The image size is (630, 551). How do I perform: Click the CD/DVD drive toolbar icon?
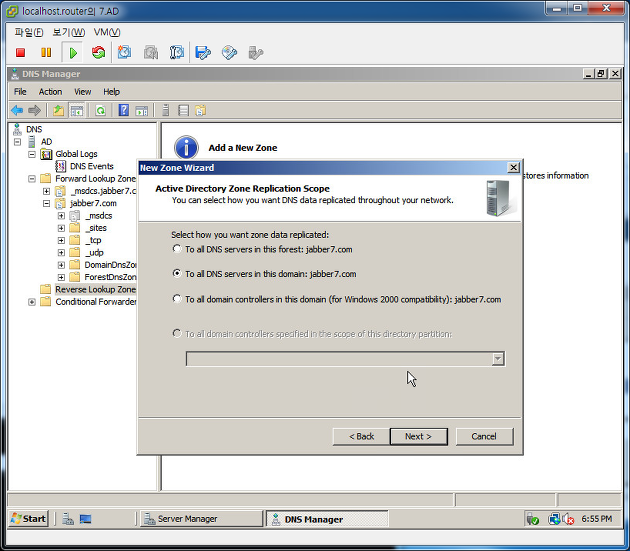click(x=229, y=53)
